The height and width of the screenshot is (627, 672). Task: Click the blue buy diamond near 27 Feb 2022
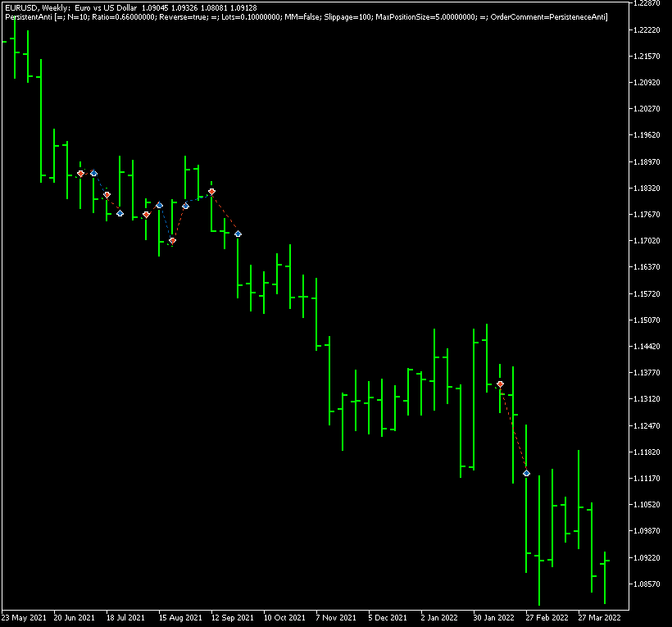[525, 472]
